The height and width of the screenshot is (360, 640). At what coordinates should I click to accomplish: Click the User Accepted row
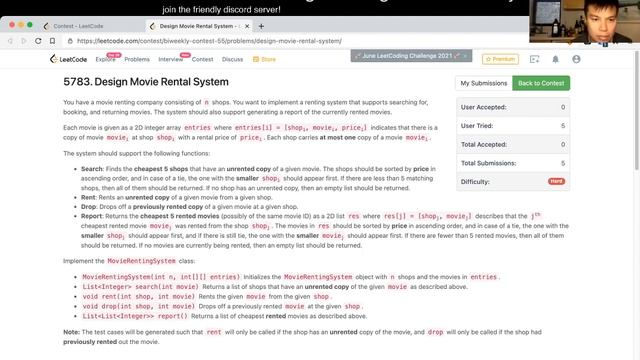513,107
